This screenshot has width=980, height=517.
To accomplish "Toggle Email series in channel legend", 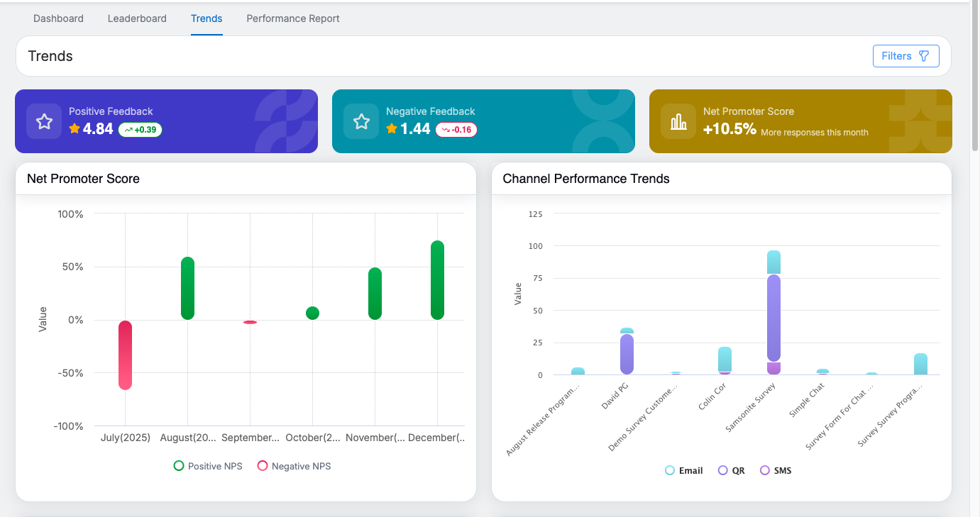I will tap(684, 470).
